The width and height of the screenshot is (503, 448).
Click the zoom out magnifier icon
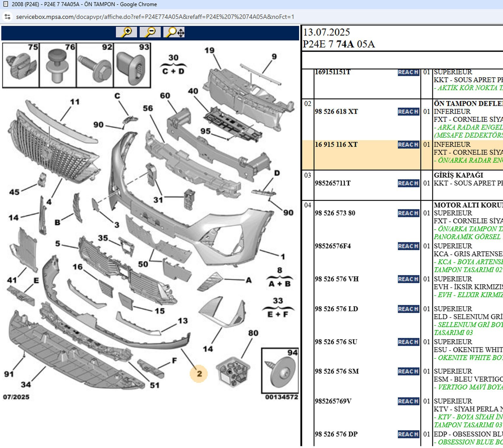click(x=150, y=32)
